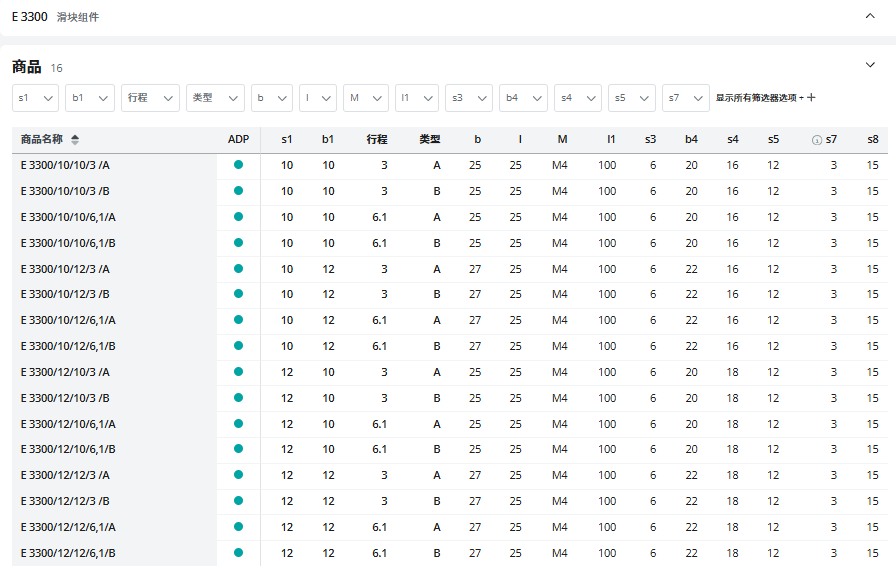Click ADP dot for E 3300/10/10/3 /A
The image size is (896, 566).
(x=238, y=165)
